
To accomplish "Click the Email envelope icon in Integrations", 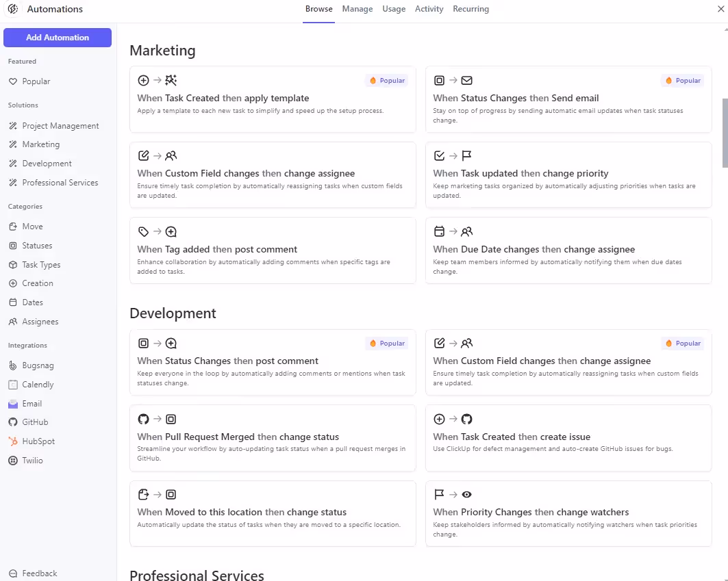I will 13,404.
